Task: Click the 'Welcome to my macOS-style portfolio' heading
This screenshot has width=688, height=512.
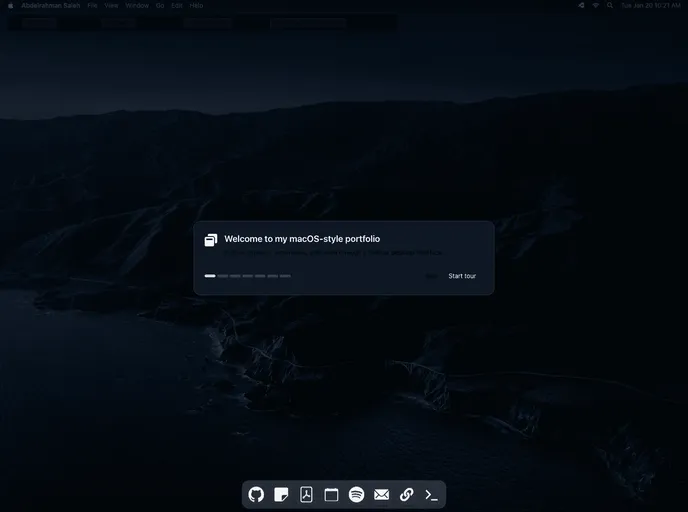Action: tap(302, 239)
